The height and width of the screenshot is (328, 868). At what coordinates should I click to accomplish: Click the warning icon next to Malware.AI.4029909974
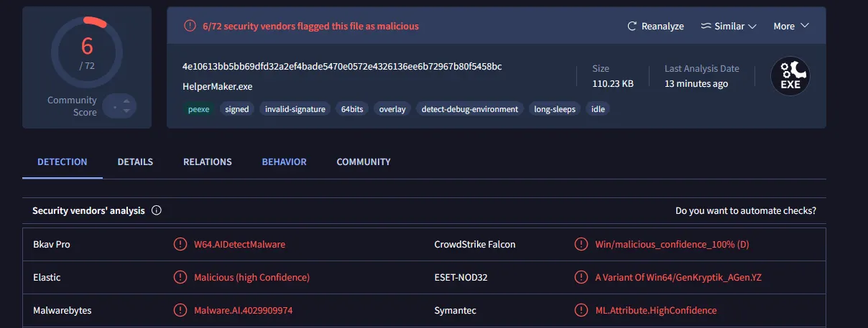point(180,311)
